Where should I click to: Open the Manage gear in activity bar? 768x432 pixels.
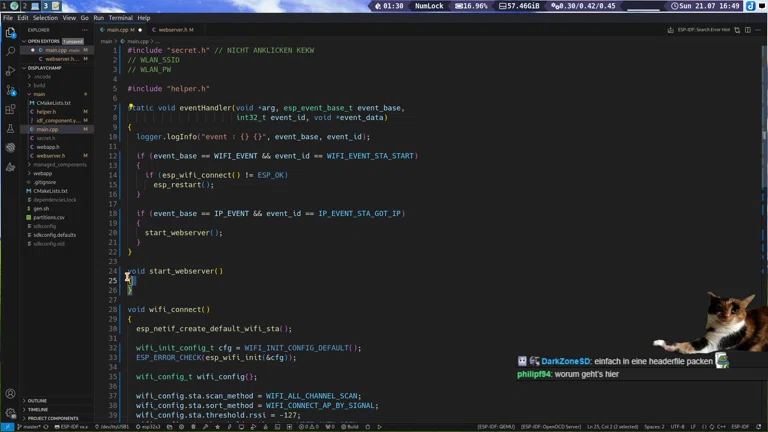pyautogui.click(x=10, y=413)
